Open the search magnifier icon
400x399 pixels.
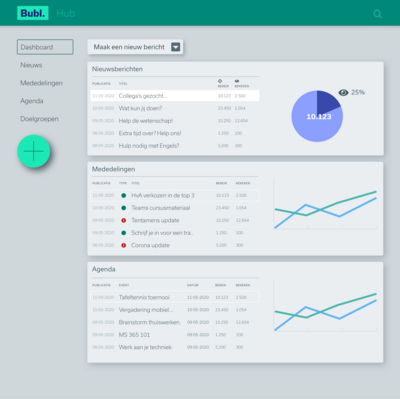tap(377, 14)
